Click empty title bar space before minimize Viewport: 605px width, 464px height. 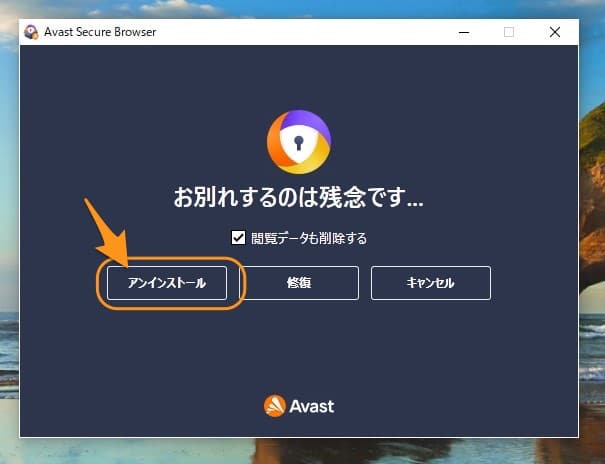click(300, 32)
